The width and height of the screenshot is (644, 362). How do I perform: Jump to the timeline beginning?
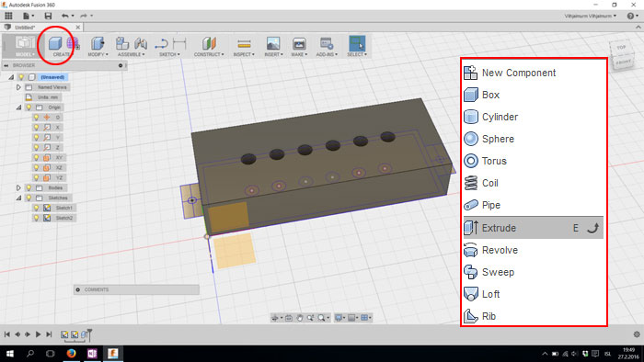[x=7, y=334]
